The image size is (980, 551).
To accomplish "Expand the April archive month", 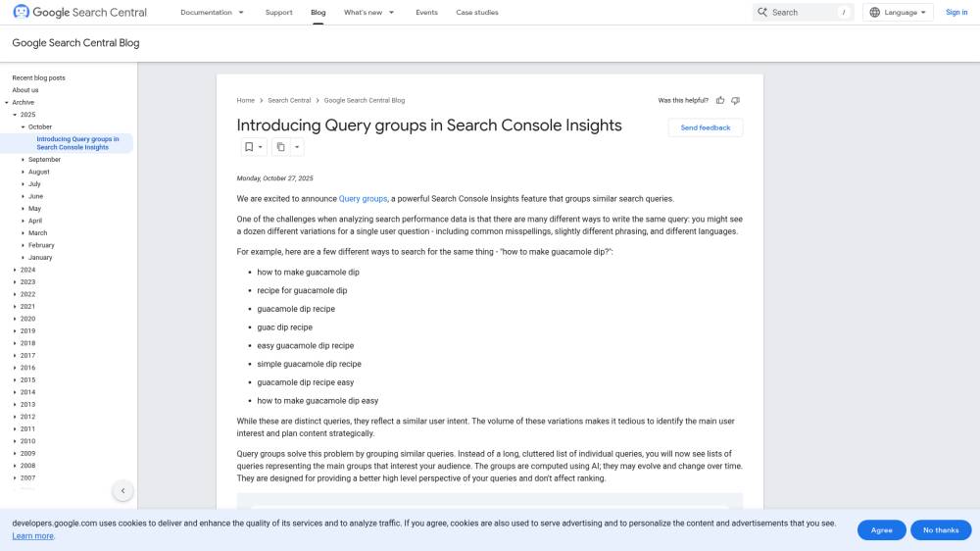I will (x=24, y=221).
